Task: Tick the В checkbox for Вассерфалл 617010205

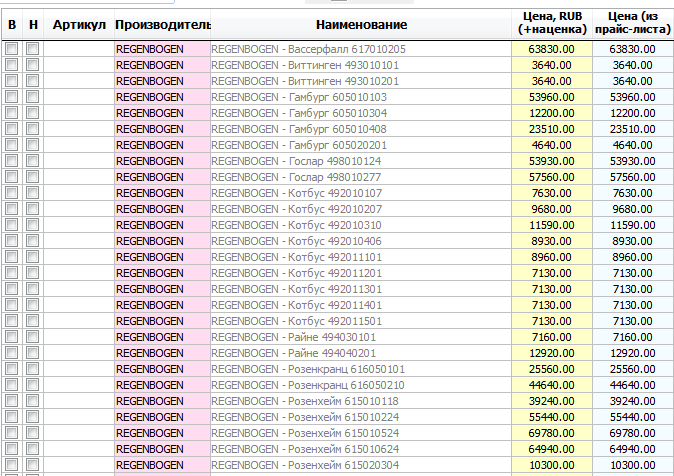Action: 12,49
